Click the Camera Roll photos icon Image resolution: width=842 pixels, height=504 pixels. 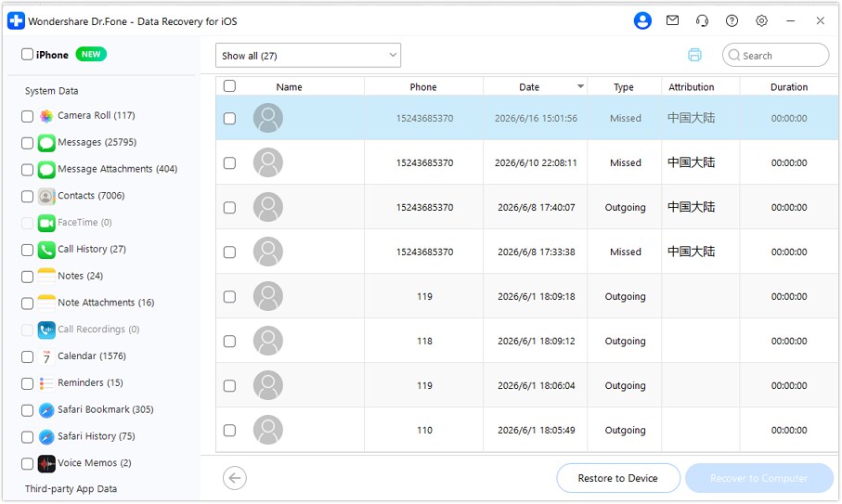[x=46, y=116]
